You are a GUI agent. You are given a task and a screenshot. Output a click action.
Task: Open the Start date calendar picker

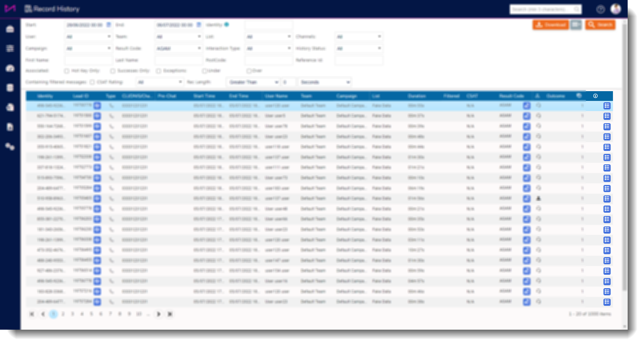(x=109, y=25)
